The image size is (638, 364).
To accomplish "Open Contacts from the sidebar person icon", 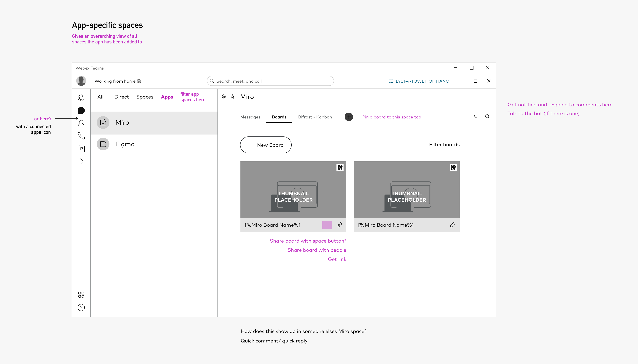I will 81,123.
